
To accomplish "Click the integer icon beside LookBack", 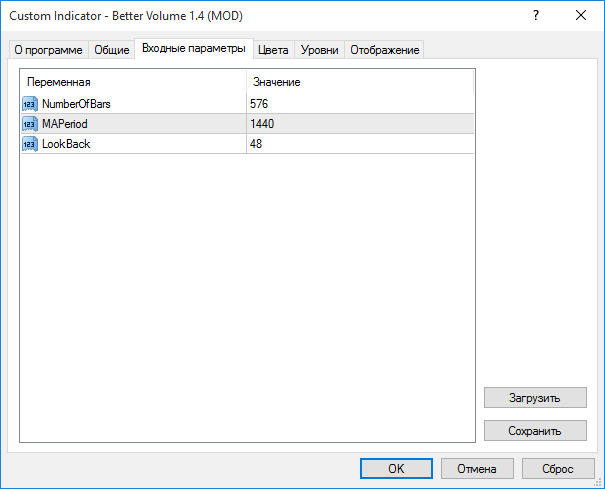I will [29, 144].
